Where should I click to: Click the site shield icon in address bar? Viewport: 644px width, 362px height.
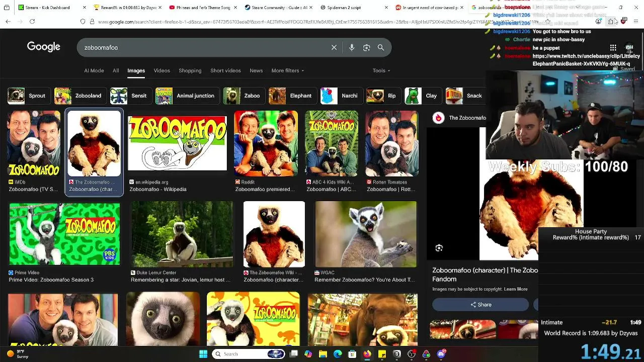[83, 22]
